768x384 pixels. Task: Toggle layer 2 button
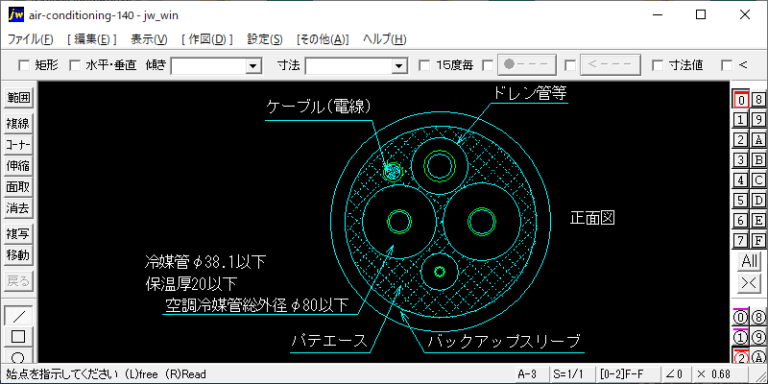pos(741,140)
